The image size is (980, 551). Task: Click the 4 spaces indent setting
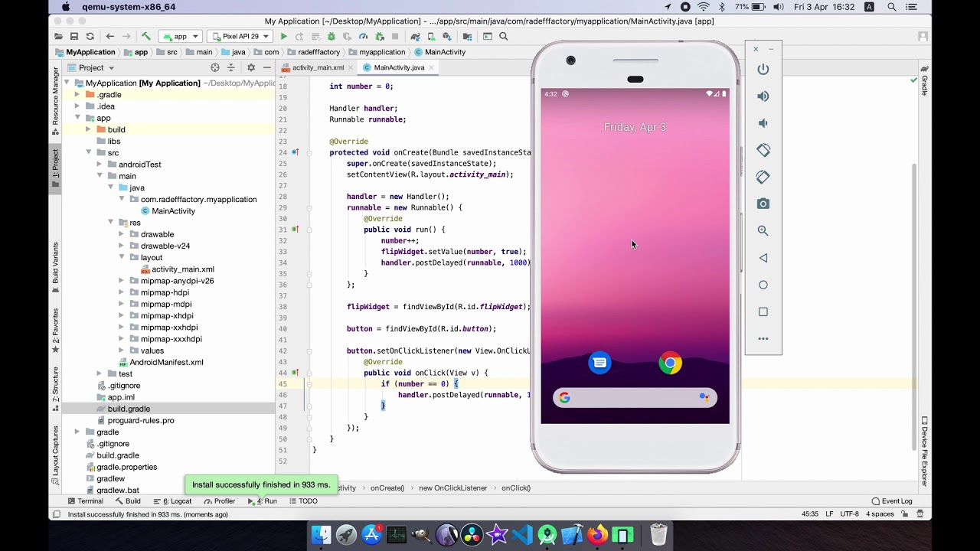(x=880, y=514)
